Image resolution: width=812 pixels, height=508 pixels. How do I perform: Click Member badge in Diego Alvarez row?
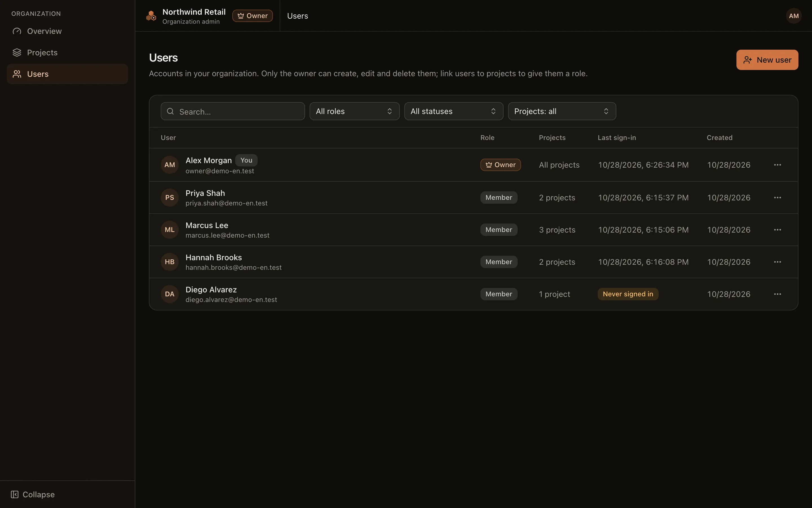point(498,294)
